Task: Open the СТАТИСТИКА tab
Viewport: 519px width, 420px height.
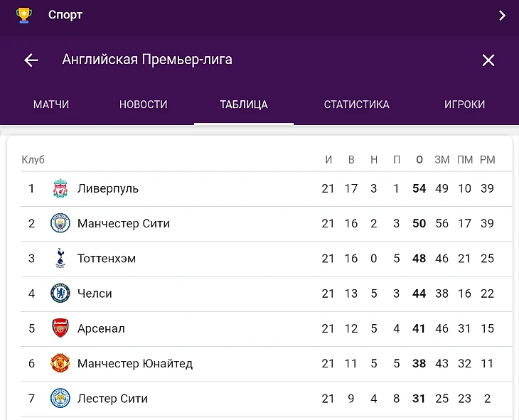Action: pos(356,104)
